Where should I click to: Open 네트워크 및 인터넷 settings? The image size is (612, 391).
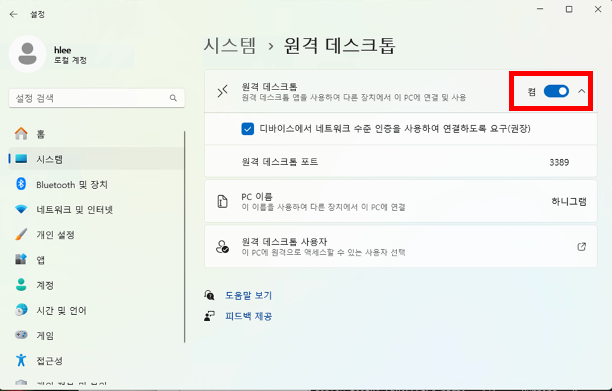96,210
